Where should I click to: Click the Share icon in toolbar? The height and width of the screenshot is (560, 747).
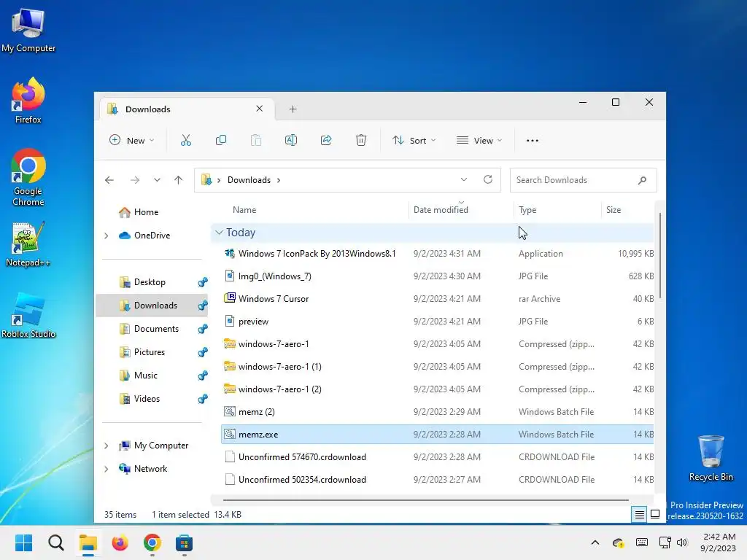[326, 141]
